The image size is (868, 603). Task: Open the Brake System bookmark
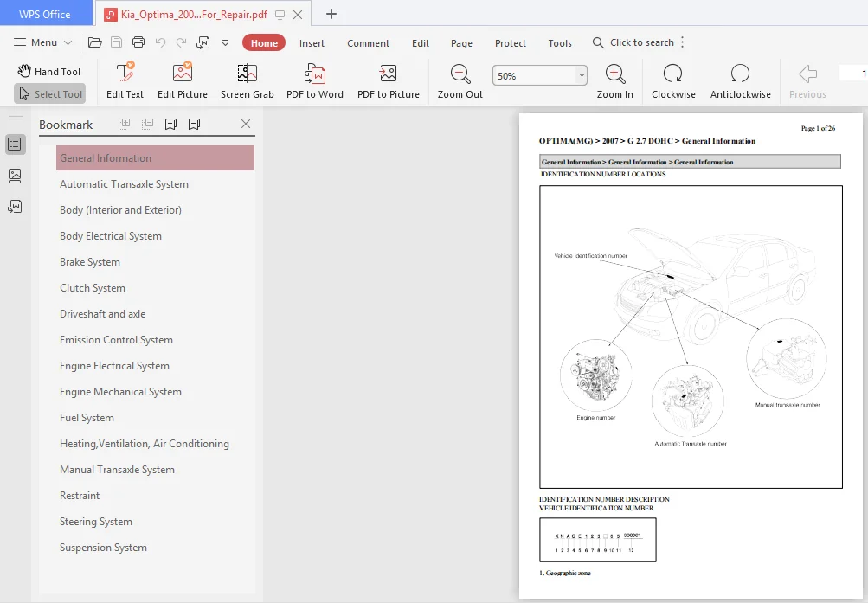(x=90, y=262)
